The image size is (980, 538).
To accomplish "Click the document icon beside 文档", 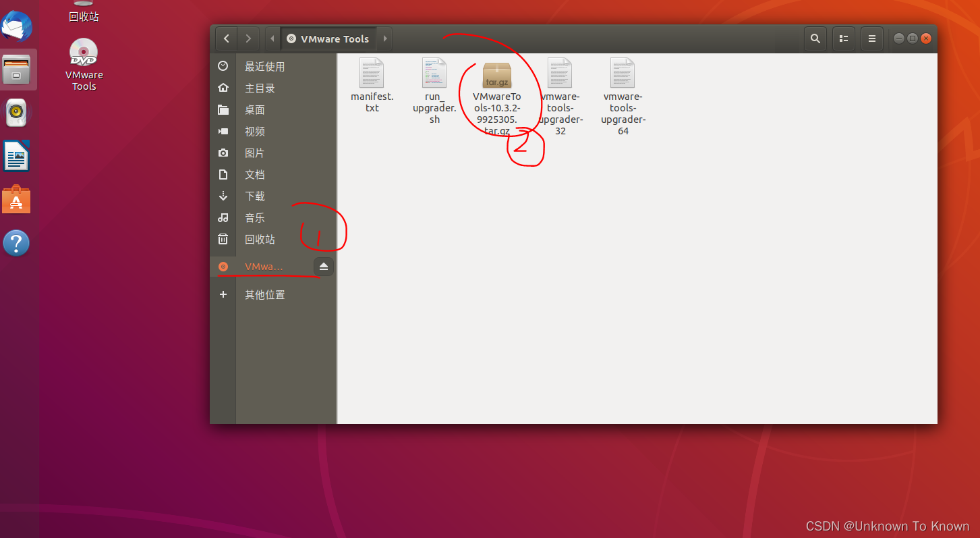I will click(223, 174).
